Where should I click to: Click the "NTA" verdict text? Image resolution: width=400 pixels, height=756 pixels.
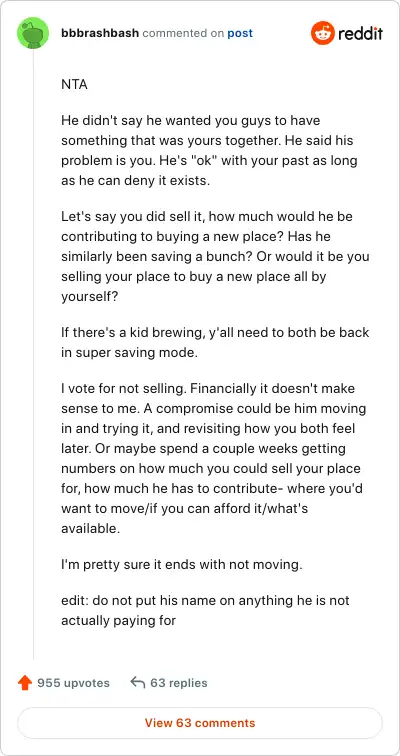coord(74,85)
